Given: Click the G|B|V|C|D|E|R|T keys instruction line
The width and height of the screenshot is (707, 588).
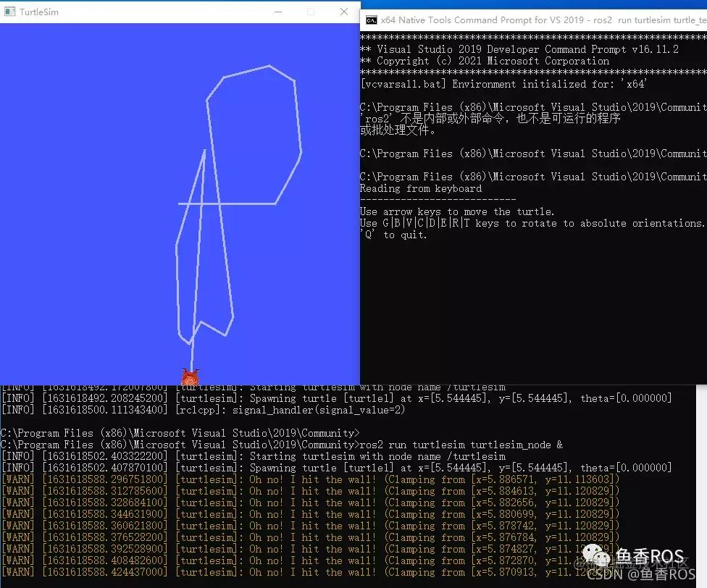Looking at the screenshot, I should (532, 223).
